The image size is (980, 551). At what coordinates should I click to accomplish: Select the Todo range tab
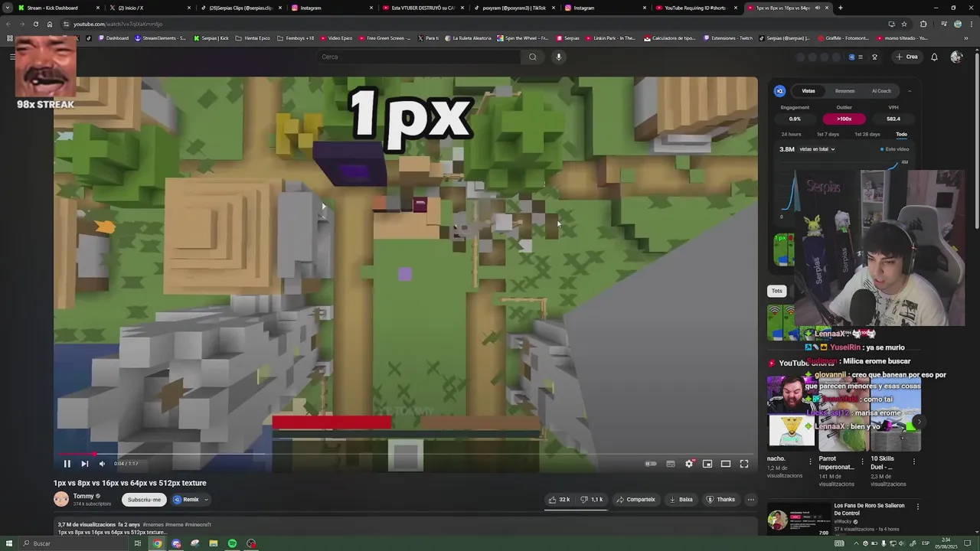coord(902,134)
